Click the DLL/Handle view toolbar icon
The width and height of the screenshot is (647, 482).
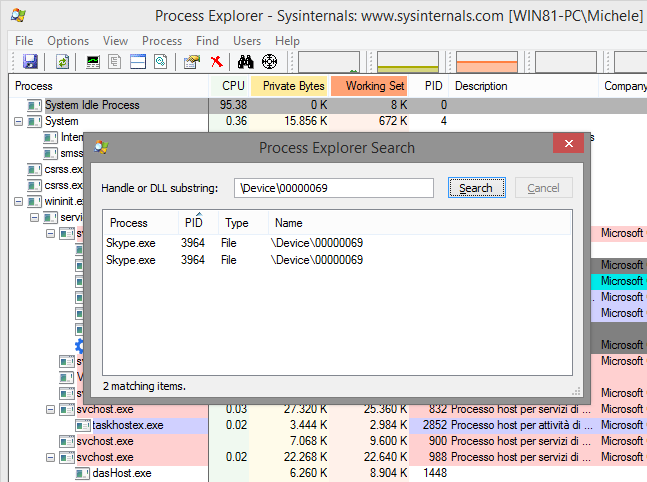161,62
